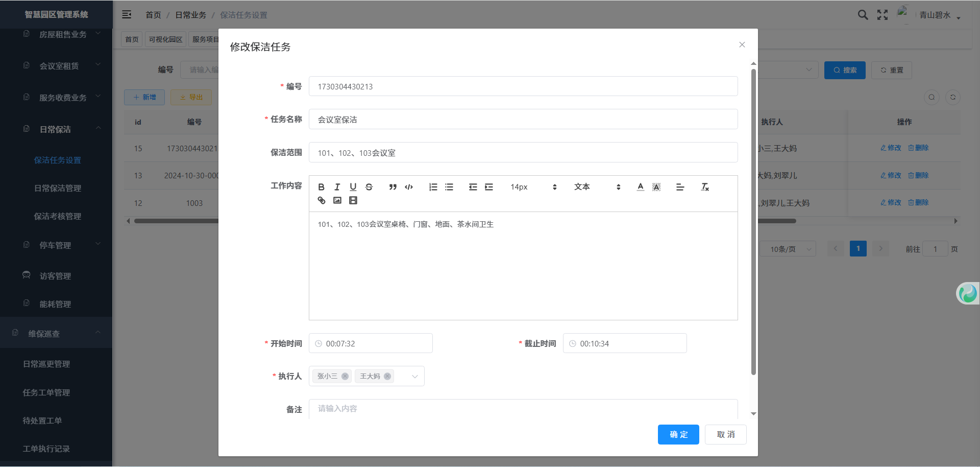Image resolution: width=980 pixels, height=467 pixels.
Task: Cancel editing with 取消 button
Action: pos(725,435)
